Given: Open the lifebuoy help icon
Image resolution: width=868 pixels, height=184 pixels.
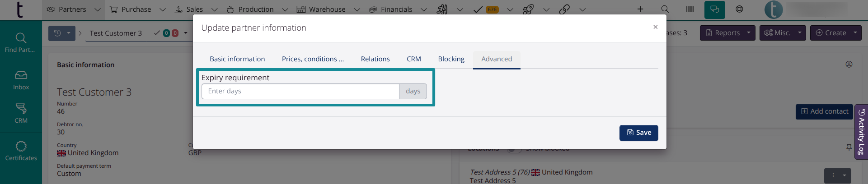Looking at the screenshot, I should point(739,9).
